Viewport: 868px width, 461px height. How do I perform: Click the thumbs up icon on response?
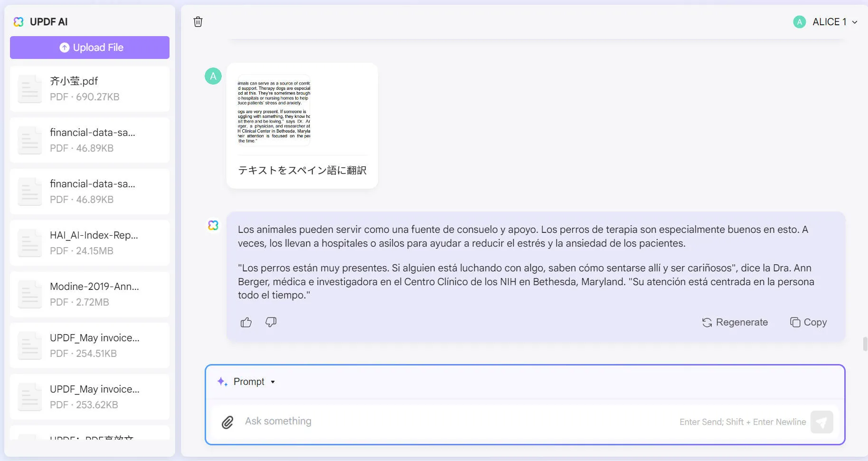[x=246, y=322]
